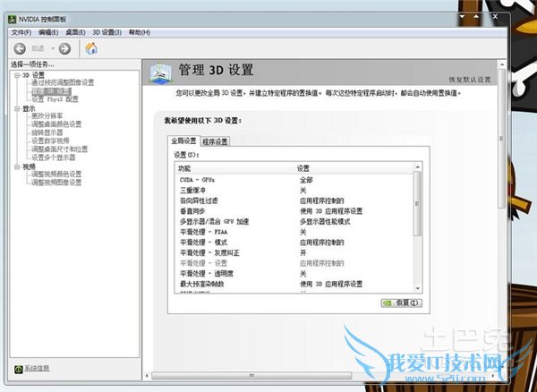Select 通过预览调整图像设置 in task tree
The width and height of the screenshot is (537, 392).
63,82
